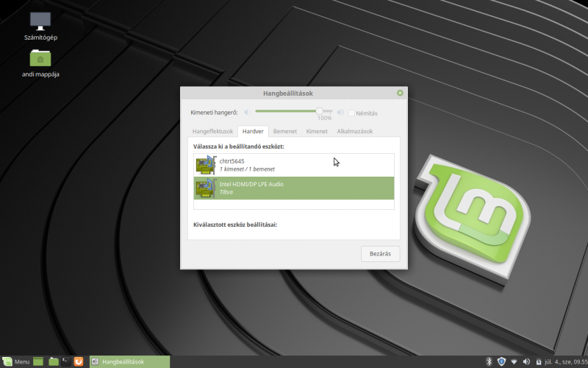Switch to the Bemenet tab

tap(284, 131)
